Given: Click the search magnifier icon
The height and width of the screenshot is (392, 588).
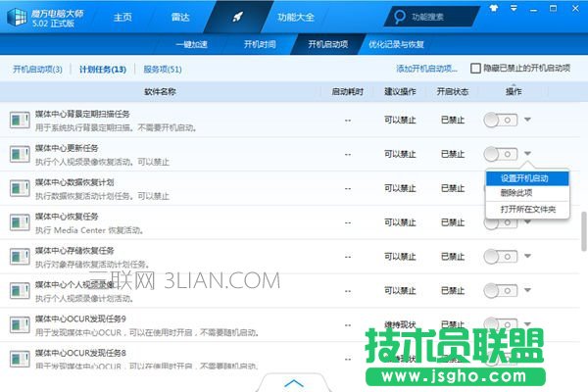Looking at the screenshot, I should [x=397, y=17].
